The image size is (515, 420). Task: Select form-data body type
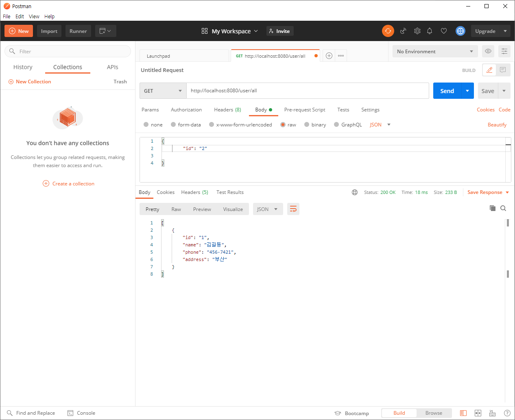point(173,125)
